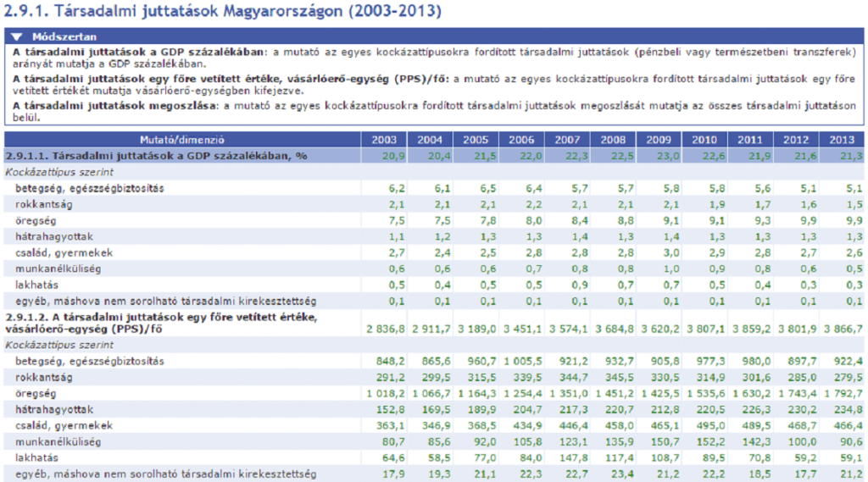Click the család, gyermekek row under PPS/fő
This screenshot has height=482, width=868.
pyautogui.click(x=434, y=425)
